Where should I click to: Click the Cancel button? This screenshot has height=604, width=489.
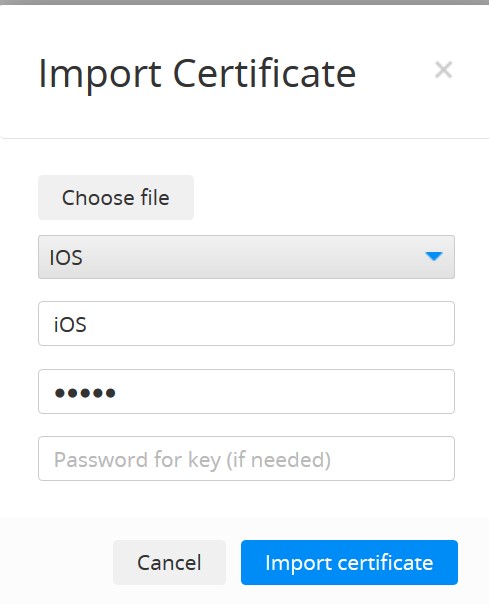(169, 562)
